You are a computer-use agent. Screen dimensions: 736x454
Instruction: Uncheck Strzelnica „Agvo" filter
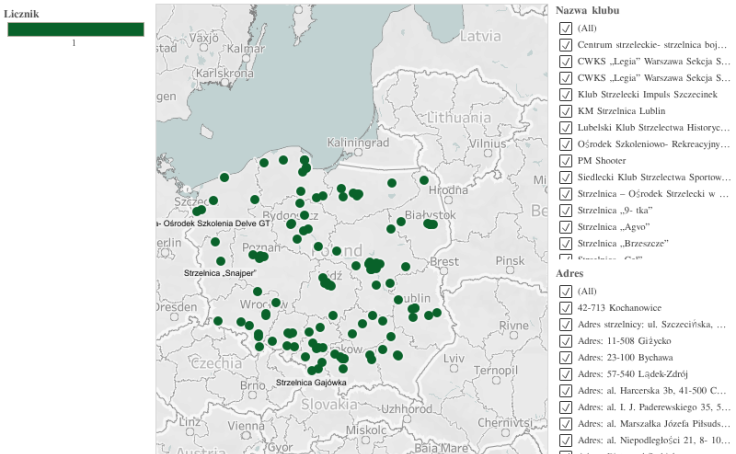click(x=566, y=227)
